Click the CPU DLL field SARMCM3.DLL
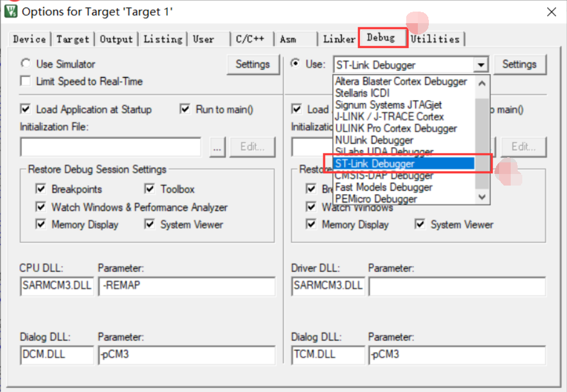567x392 pixels. tap(57, 286)
